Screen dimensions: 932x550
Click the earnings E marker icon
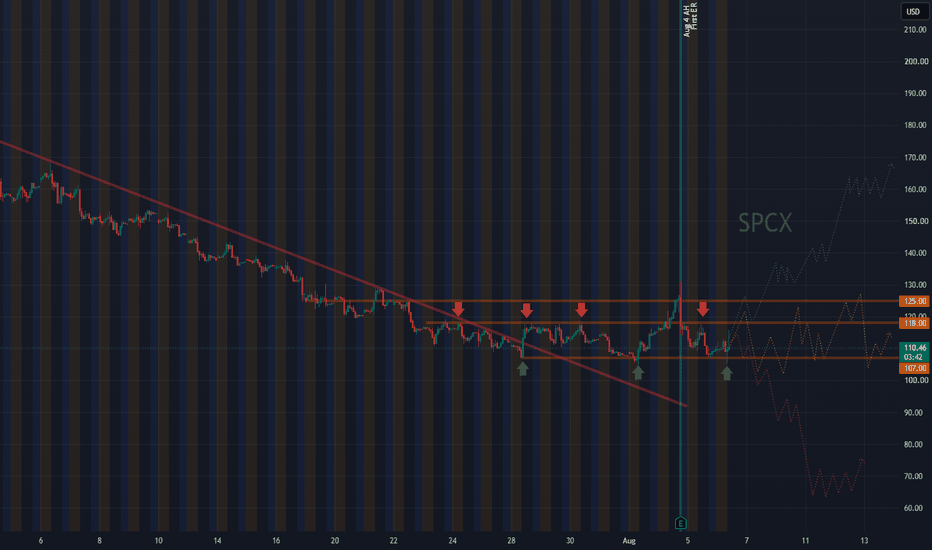pyautogui.click(x=681, y=523)
